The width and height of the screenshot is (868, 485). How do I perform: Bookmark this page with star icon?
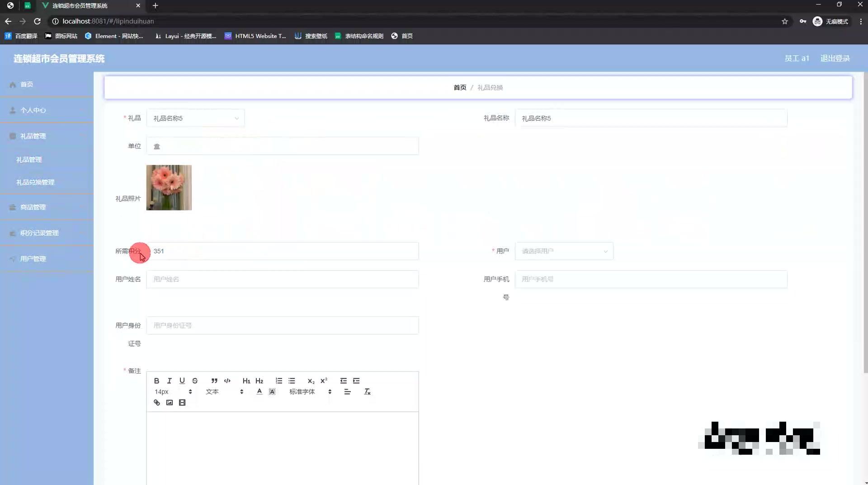785,21
